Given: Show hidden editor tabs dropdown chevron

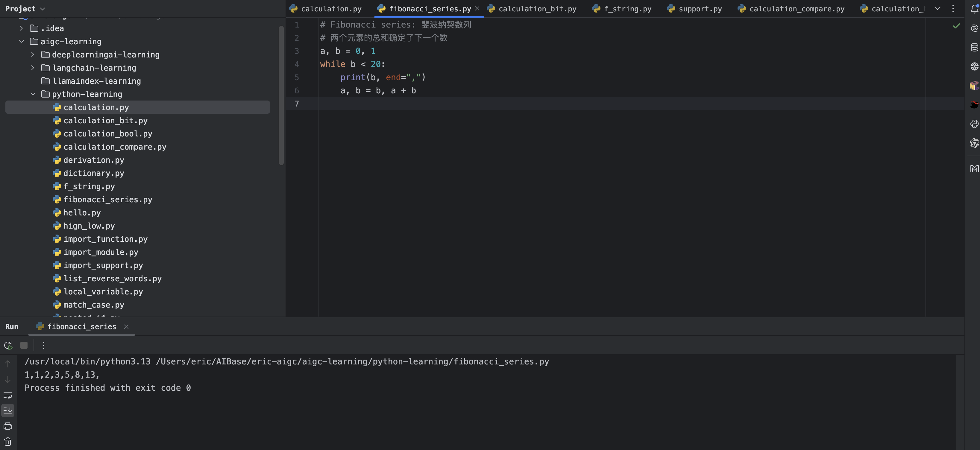Looking at the screenshot, I should coord(937,8).
